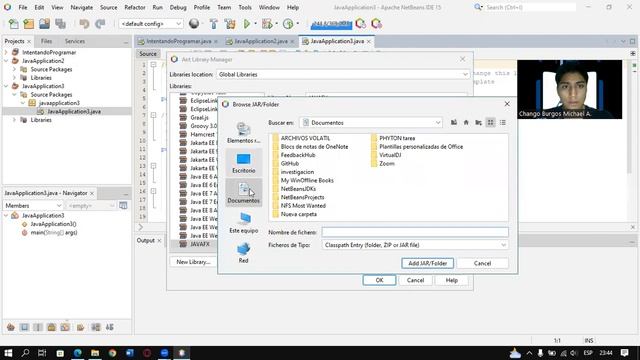
Task: Build Project with the hammer icon
Action: (x=213, y=24)
